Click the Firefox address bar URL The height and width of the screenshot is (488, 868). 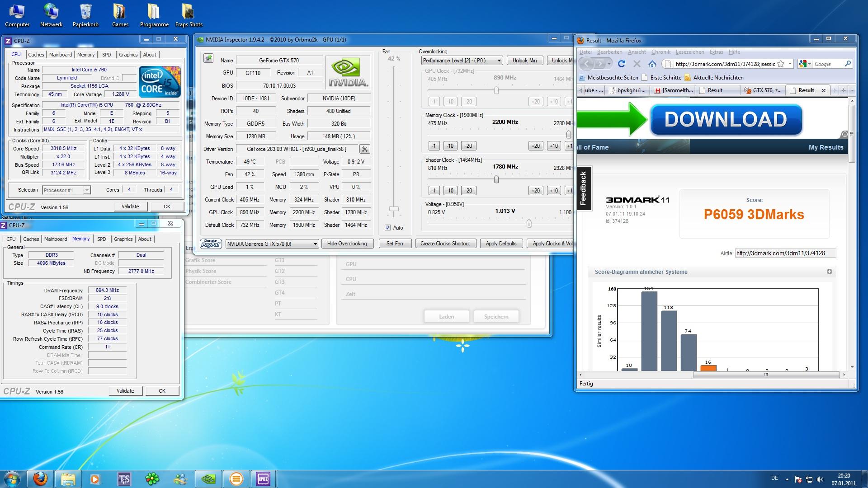coord(725,64)
